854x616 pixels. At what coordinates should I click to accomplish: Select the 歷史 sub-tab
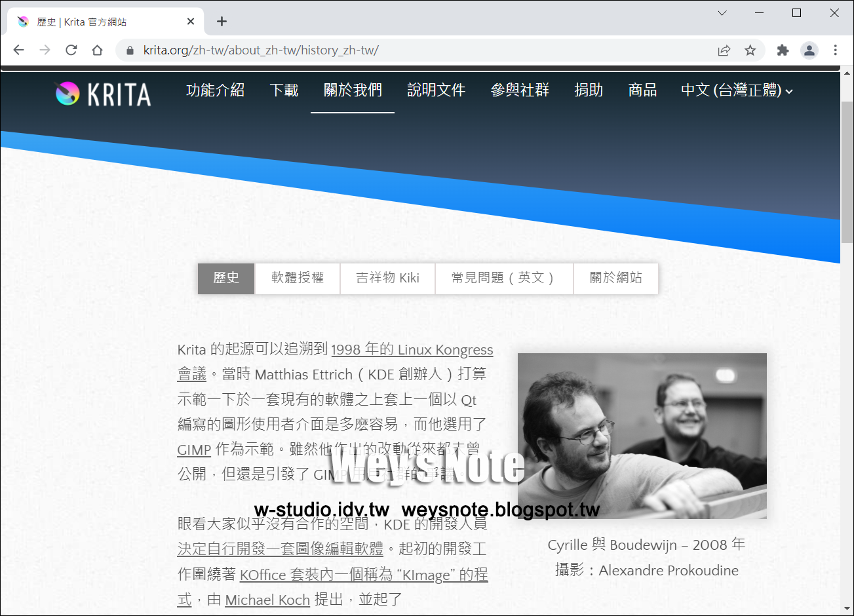click(x=226, y=279)
